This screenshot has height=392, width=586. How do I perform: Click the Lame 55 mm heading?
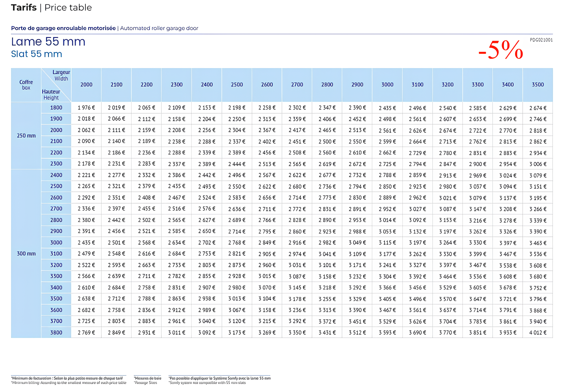tap(48, 41)
